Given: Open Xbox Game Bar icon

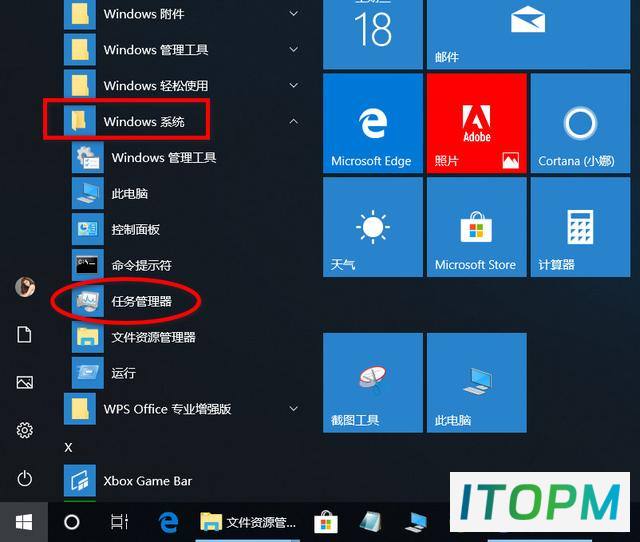Looking at the screenshot, I should click(80, 481).
